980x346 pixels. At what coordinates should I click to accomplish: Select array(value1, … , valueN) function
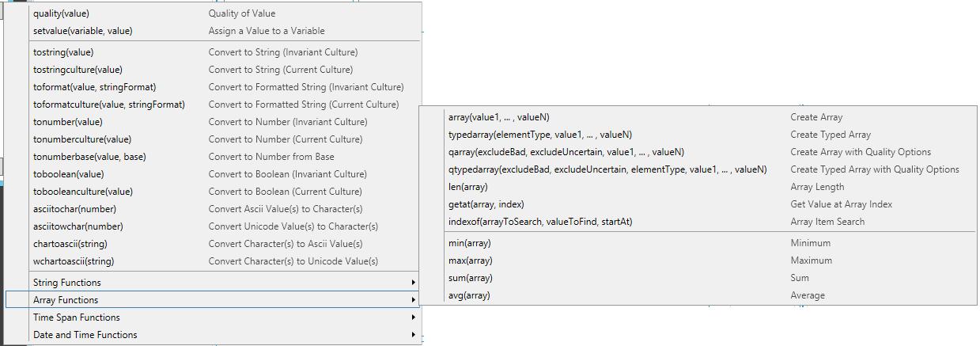tap(498, 117)
